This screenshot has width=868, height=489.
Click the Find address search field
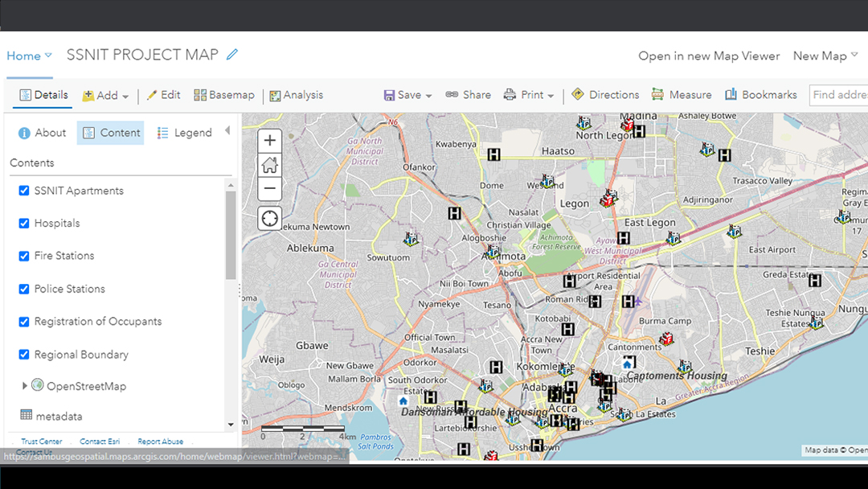(x=838, y=95)
